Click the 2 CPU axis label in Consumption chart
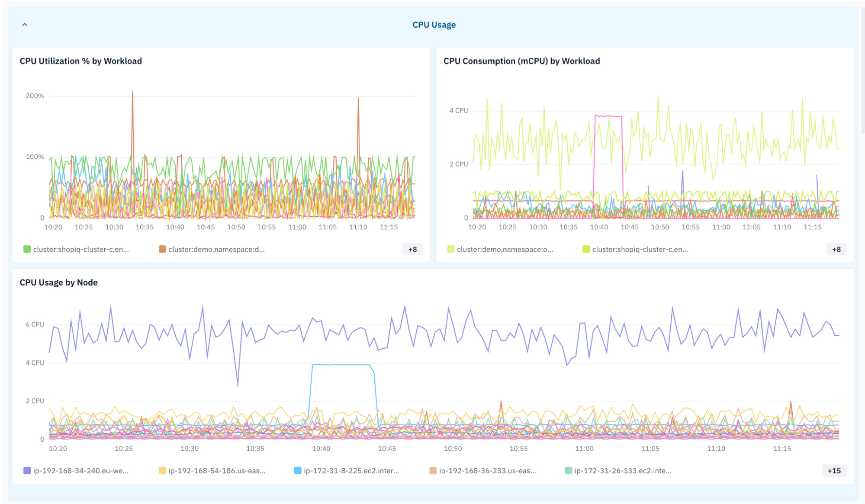865x504 pixels. pos(459,164)
